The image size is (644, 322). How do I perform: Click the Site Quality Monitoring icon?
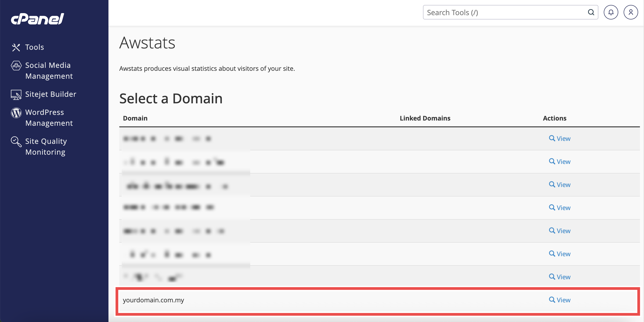(16, 142)
